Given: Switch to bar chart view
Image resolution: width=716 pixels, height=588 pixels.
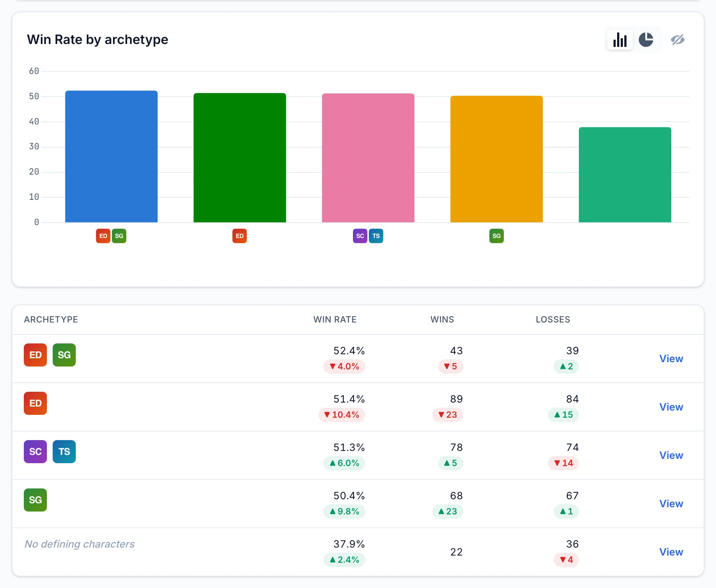Looking at the screenshot, I should tap(620, 40).
